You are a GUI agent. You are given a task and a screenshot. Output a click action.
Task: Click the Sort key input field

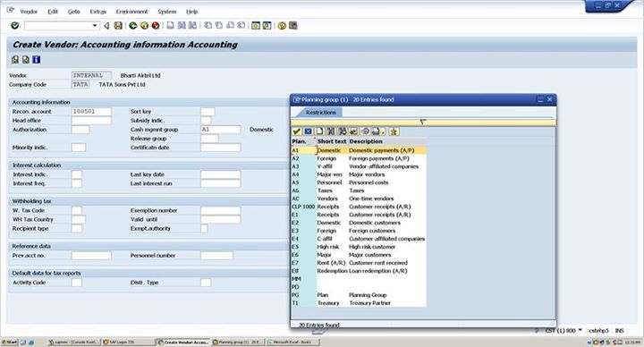coord(208,111)
